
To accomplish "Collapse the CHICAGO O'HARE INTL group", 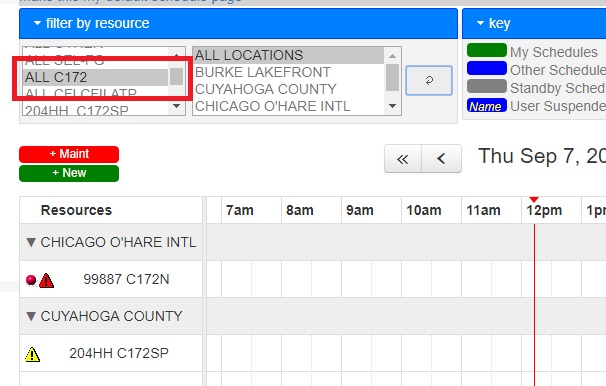I will (31, 242).
